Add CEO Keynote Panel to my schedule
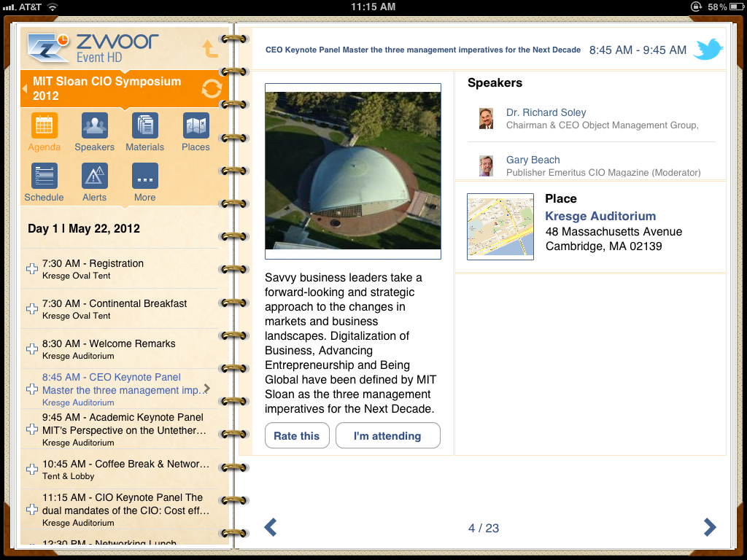747x560 pixels. click(32, 389)
